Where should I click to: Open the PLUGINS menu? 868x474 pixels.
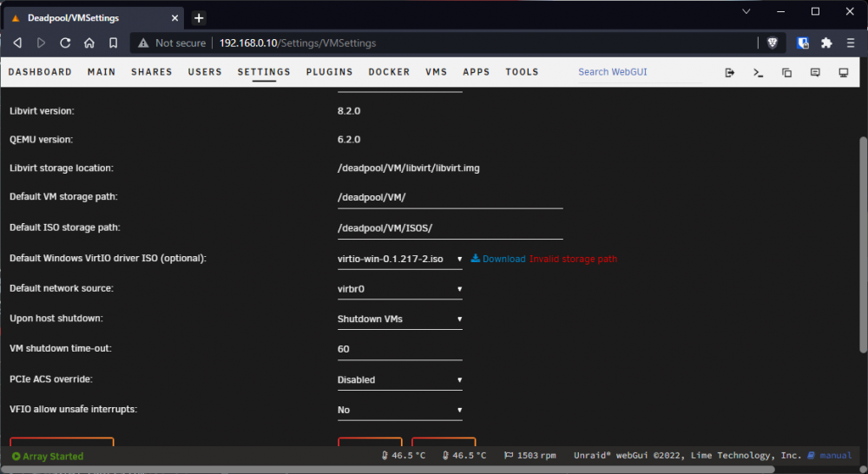point(329,72)
